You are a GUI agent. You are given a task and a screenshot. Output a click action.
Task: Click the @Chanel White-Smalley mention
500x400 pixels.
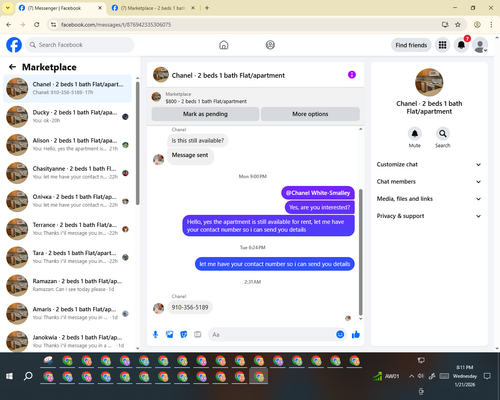(318, 193)
